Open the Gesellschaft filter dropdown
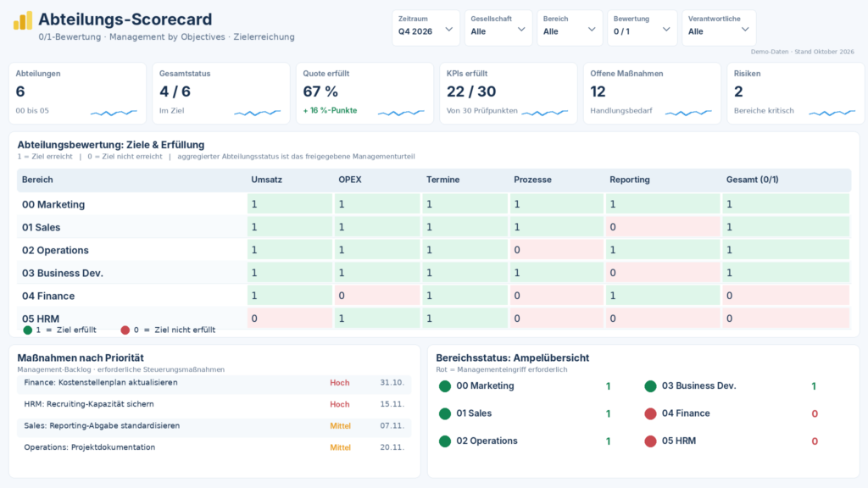The height and width of the screenshot is (488, 868). [498, 27]
